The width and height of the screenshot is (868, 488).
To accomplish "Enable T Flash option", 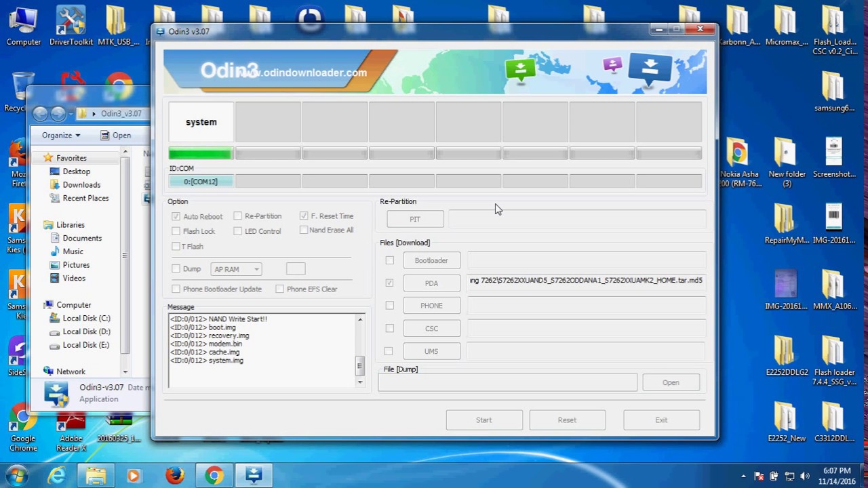I will pos(176,246).
